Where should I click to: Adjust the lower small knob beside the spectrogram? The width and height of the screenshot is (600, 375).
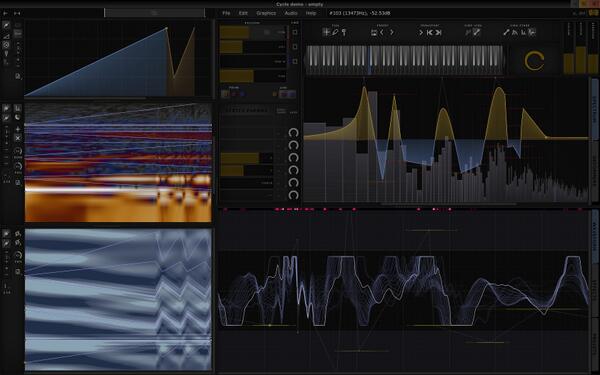tap(18, 166)
